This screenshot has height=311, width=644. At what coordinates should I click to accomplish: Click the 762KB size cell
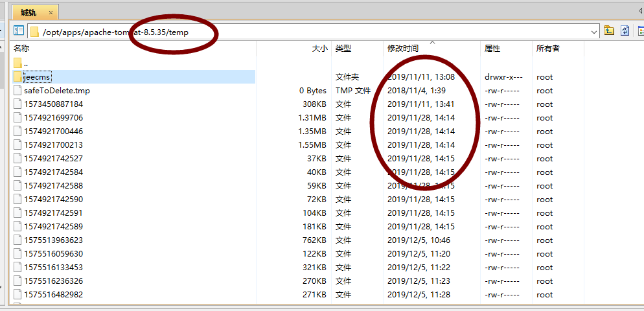point(314,240)
